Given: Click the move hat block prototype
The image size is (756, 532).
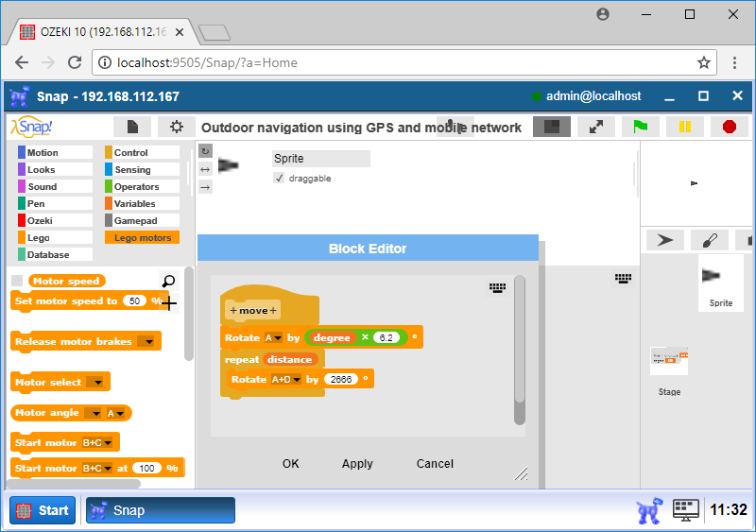Looking at the screenshot, I should (253, 310).
